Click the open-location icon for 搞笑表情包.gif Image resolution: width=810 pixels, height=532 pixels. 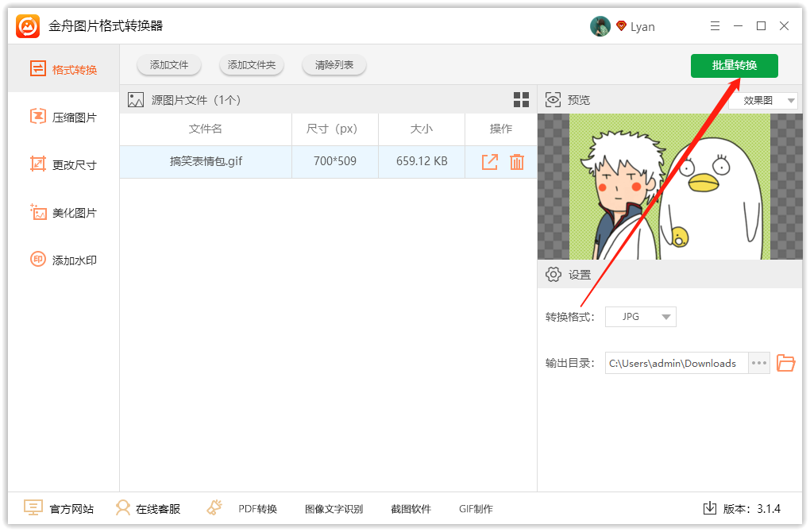pos(490,160)
